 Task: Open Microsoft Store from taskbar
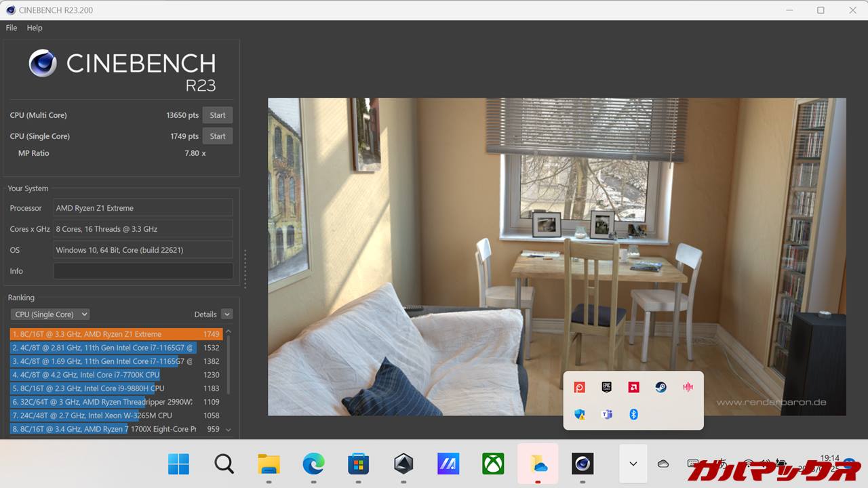pos(358,464)
